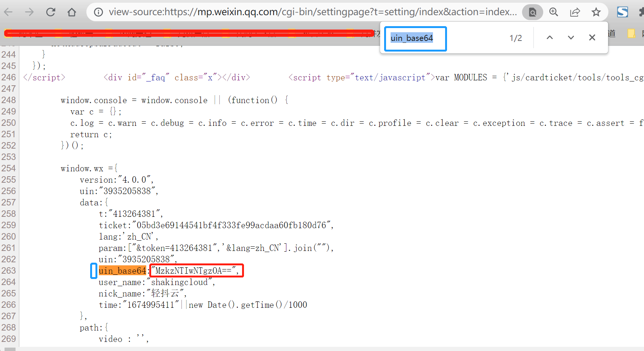The image size is (644, 351).
Task: Click t:"413264381" text
Action: pyautogui.click(x=131, y=214)
